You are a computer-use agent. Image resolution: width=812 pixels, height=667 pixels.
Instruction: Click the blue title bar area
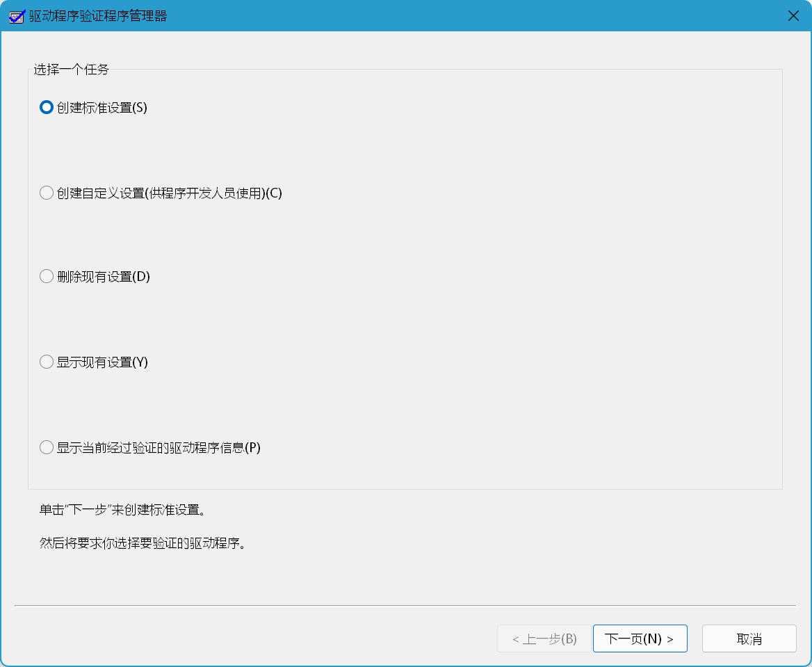tap(417, 14)
